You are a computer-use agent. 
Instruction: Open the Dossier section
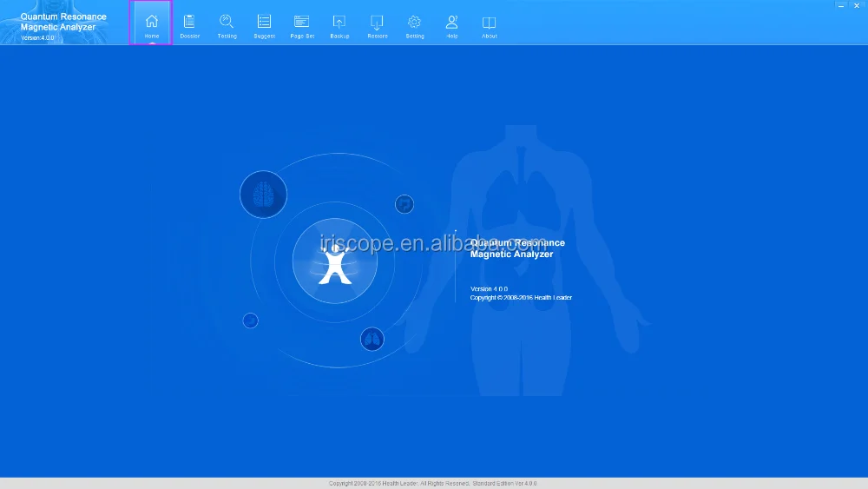[x=189, y=23]
